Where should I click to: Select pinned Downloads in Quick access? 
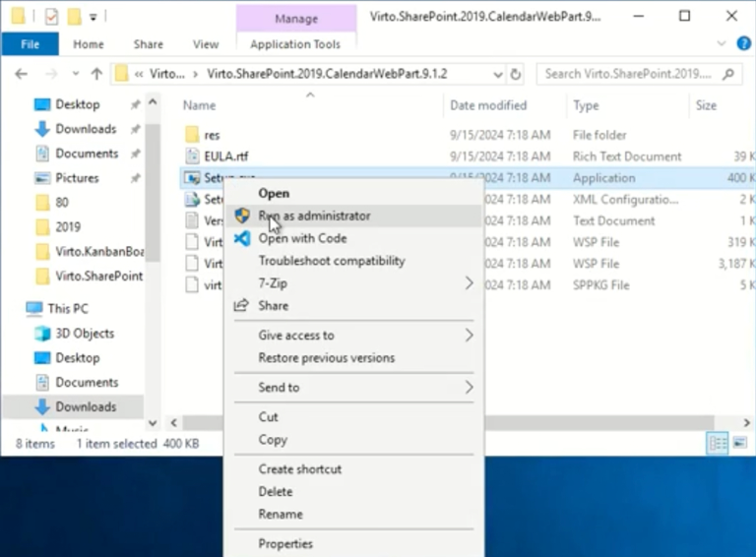(x=86, y=129)
